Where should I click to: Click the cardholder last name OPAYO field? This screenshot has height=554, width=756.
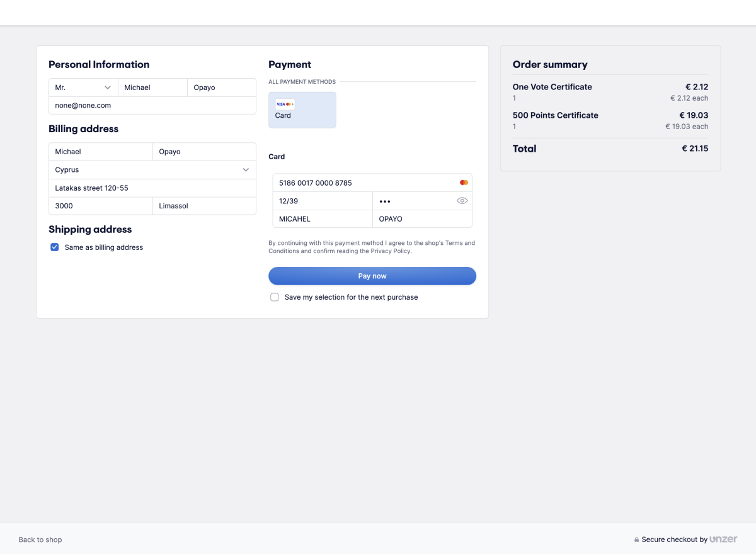(x=422, y=219)
